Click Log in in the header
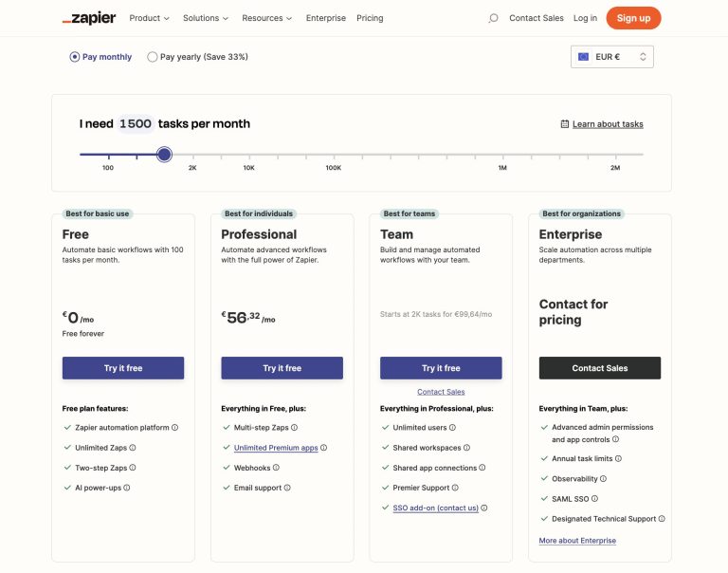Viewport: 728px width, 573px height. point(585,18)
